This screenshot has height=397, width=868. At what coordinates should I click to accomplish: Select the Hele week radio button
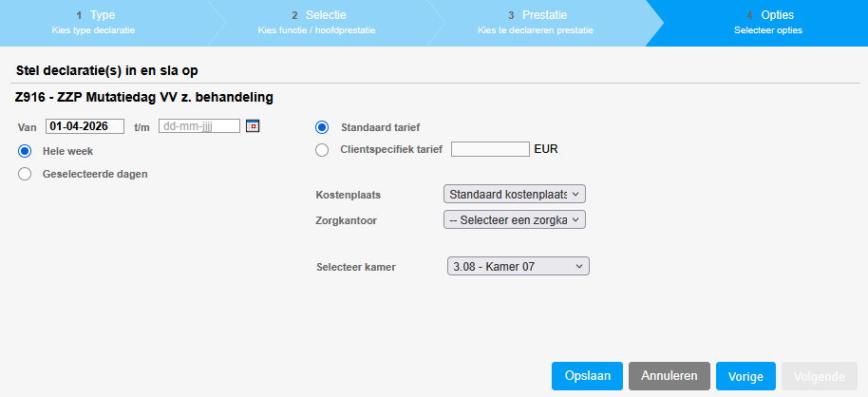26,151
